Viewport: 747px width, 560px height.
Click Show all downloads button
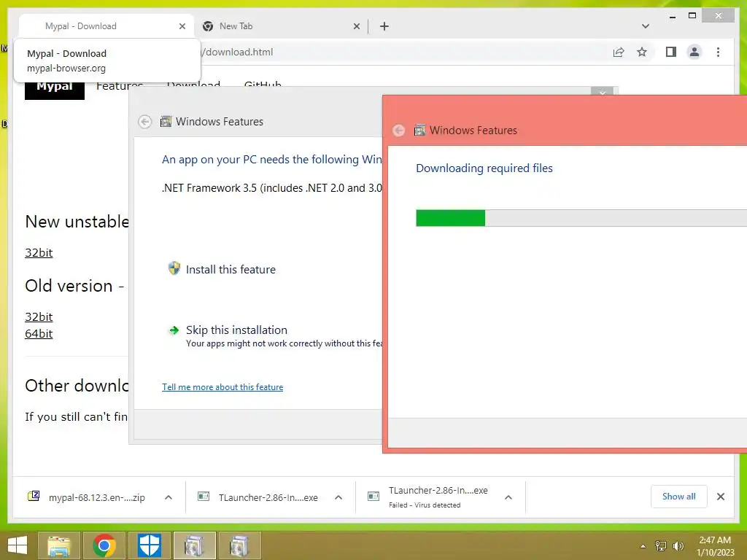coord(678,497)
